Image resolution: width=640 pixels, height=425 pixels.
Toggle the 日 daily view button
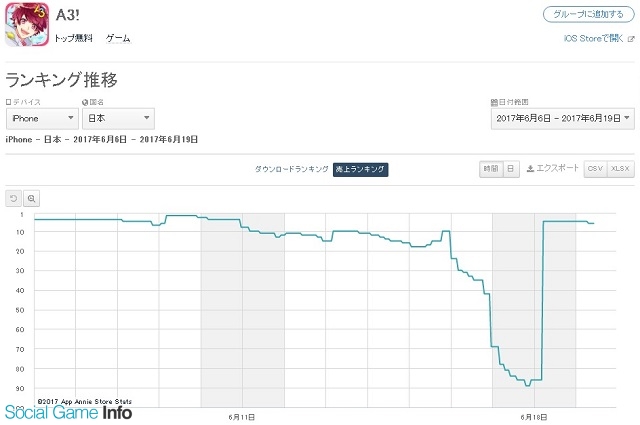tap(511, 169)
